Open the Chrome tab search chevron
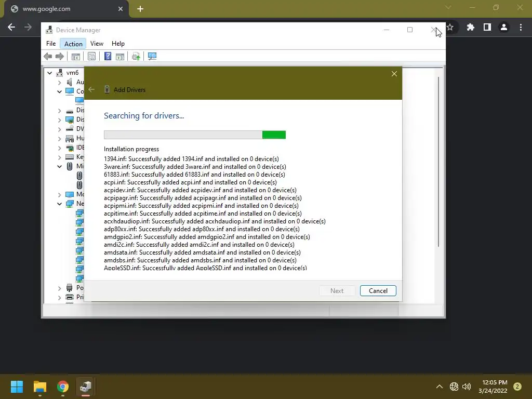The height and width of the screenshot is (399, 532). [448, 7]
